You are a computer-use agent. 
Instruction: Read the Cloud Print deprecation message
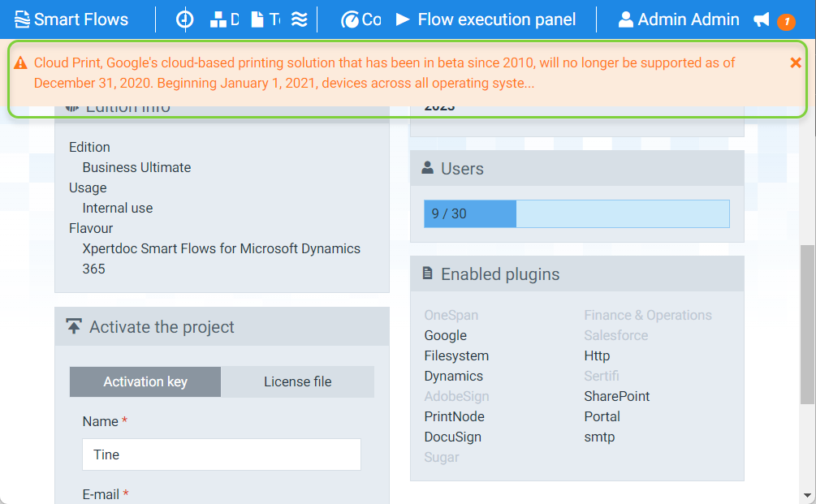click(384, 73)
